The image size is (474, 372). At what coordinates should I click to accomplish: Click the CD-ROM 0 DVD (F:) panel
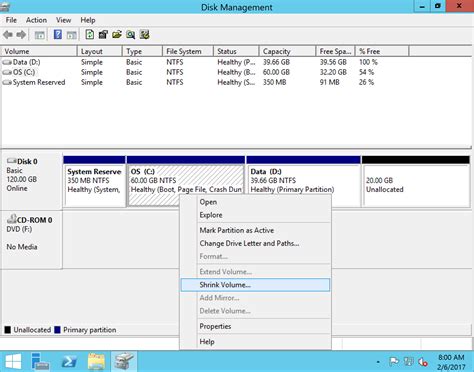(x=31, y=239)
